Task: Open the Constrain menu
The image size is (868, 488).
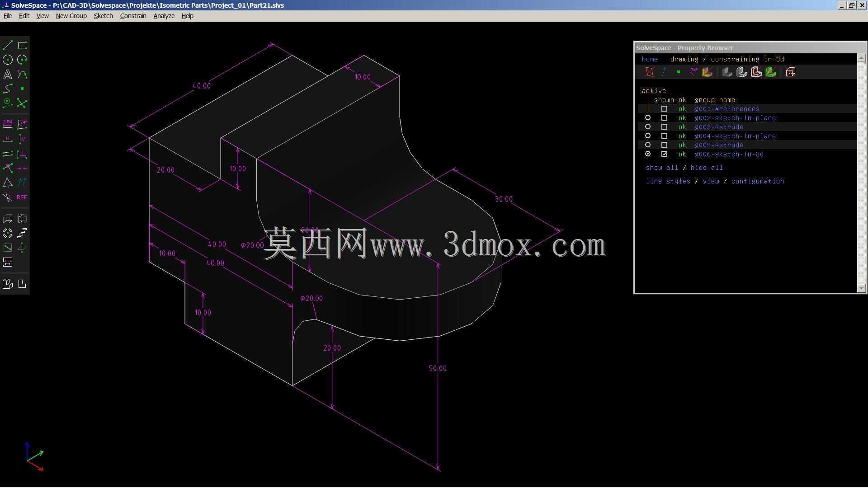Action: pyautogui.click(x=133, y=16)
